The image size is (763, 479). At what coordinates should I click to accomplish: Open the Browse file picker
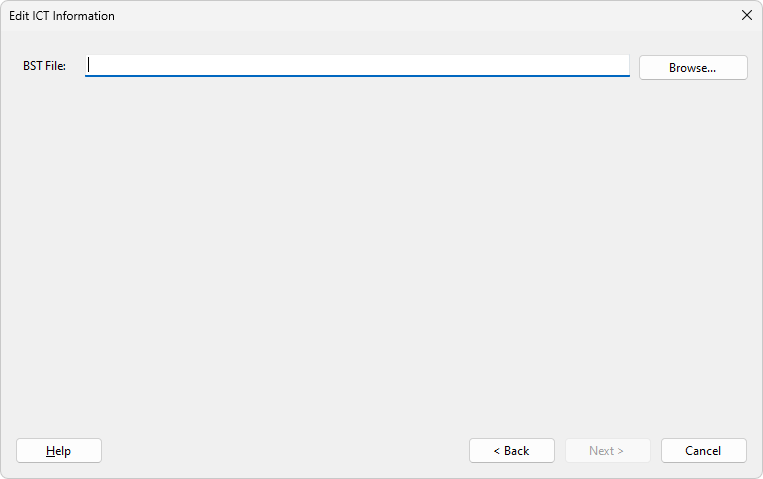[692, 68]
